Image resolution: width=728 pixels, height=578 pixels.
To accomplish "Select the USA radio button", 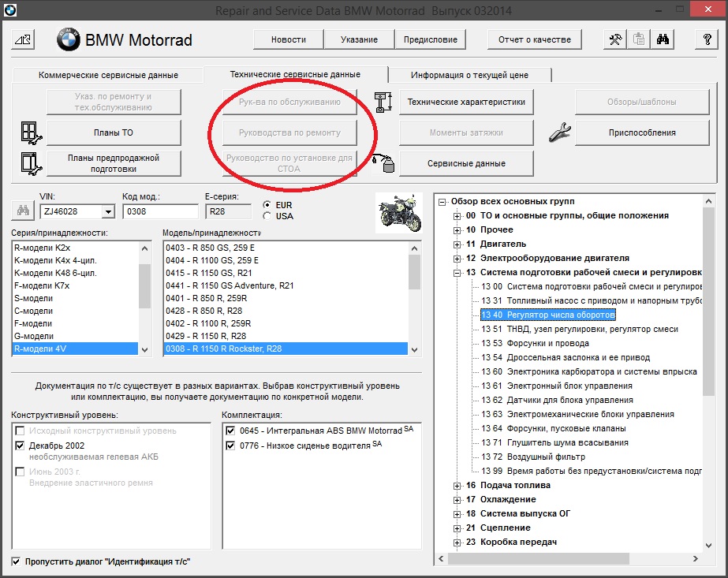I will [267, 216].
